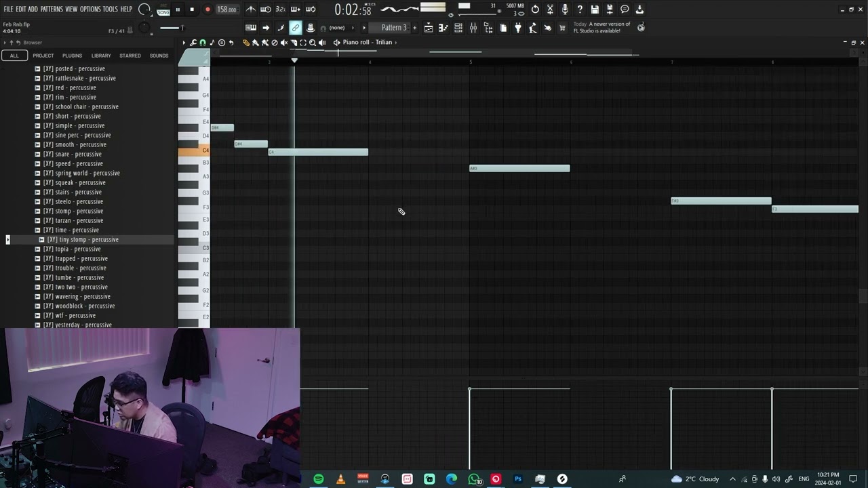Click the Render export download icon
This screenshot has width=868, height=488.
point(639,9)
